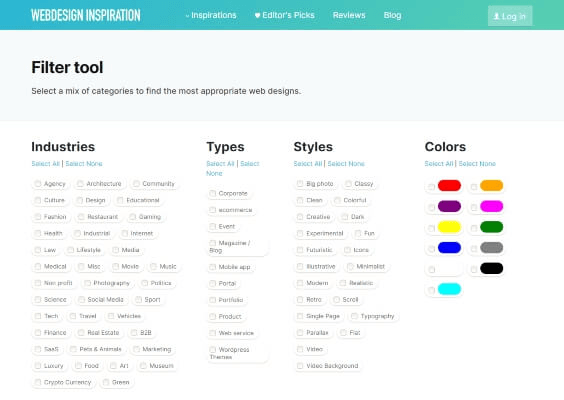Select All under Industries
564x400 pixels.
(46, 164)
